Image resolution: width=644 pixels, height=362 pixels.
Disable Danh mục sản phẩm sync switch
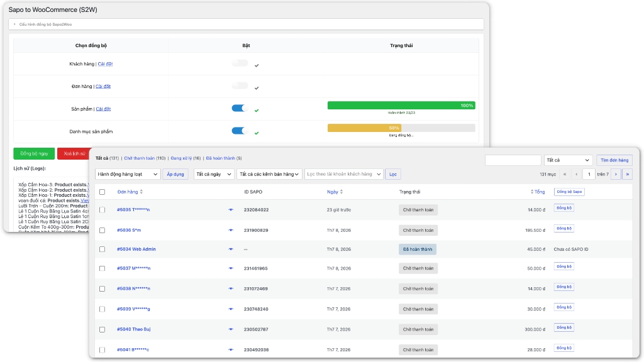point(240,131)
